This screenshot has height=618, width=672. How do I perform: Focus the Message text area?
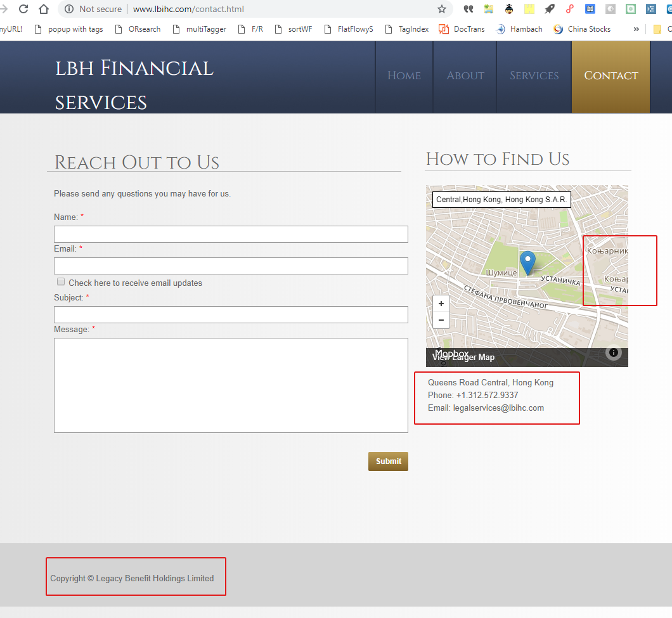point(231,385)
